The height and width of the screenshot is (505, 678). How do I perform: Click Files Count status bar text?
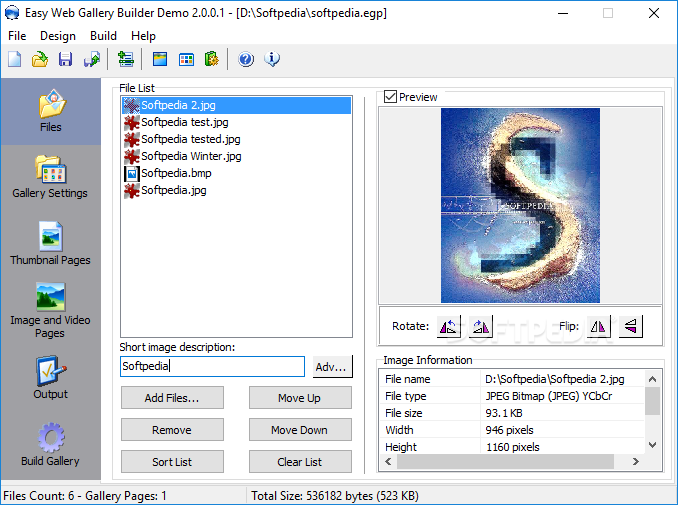pos(85,496)
